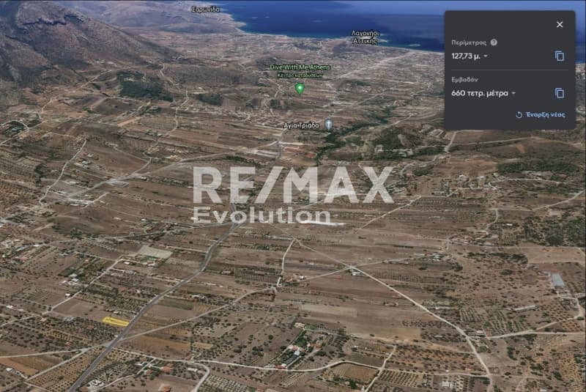This screenshot has width=586, height=392.
Task: Open the help icon next to Περίμετρος
Action: point(494,42)
